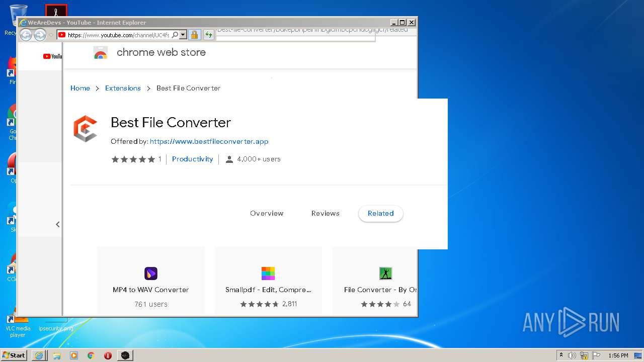The image size is (644, 362).
Task: Click the five-star rating of Best File Converter
Action: click(133, 159)
